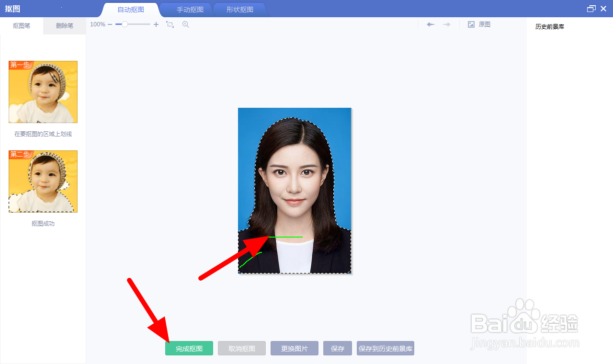Screen dimensions: 613x364
Task: Click the 保存 button
Action: 338,348
